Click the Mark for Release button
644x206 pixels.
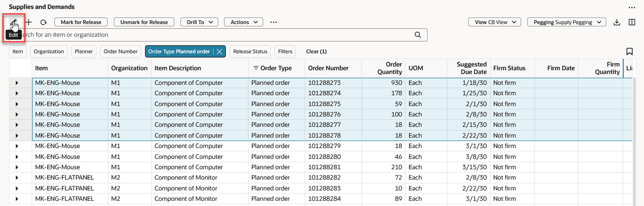click(x=81, y=22)
